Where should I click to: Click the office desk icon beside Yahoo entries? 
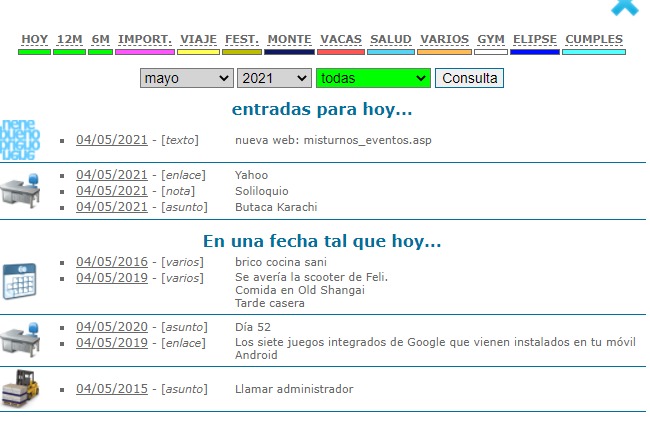click(x=19, y=190)
